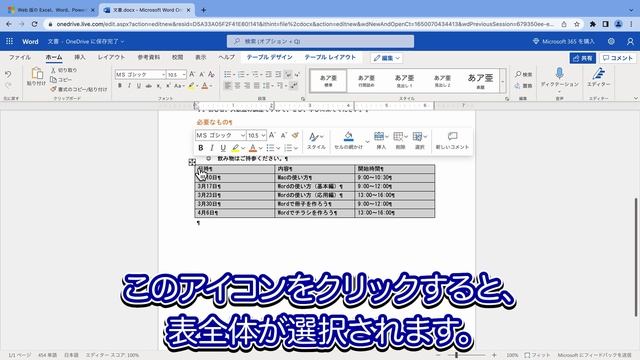
Task: Click 新しいコメント in mini toolbar
Action: (x=452, y=140)
